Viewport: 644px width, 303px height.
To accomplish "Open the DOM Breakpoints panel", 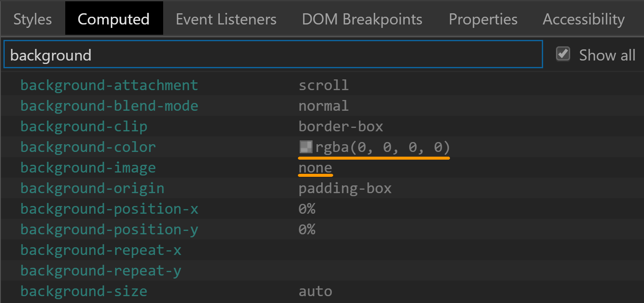I will [362, 18].
